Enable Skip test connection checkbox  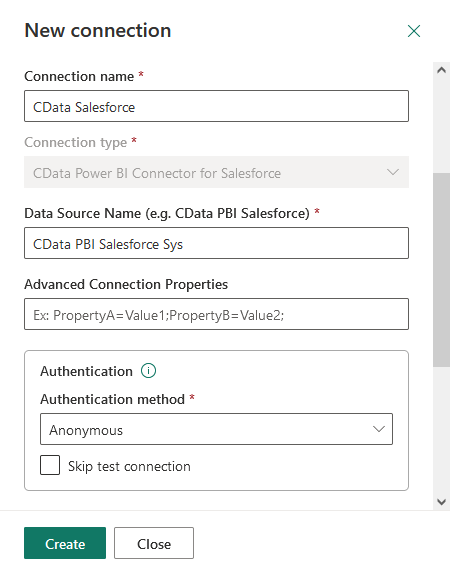click(x=50, y=465)
